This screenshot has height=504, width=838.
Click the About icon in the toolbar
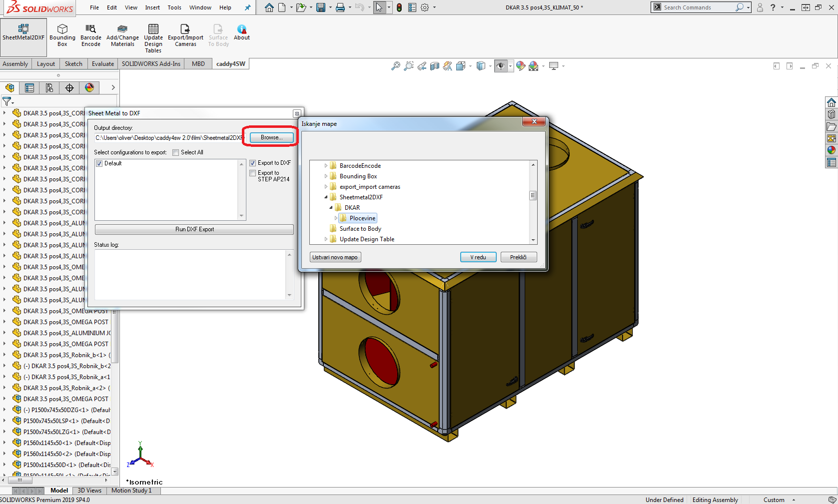click(x=242, y=33)
